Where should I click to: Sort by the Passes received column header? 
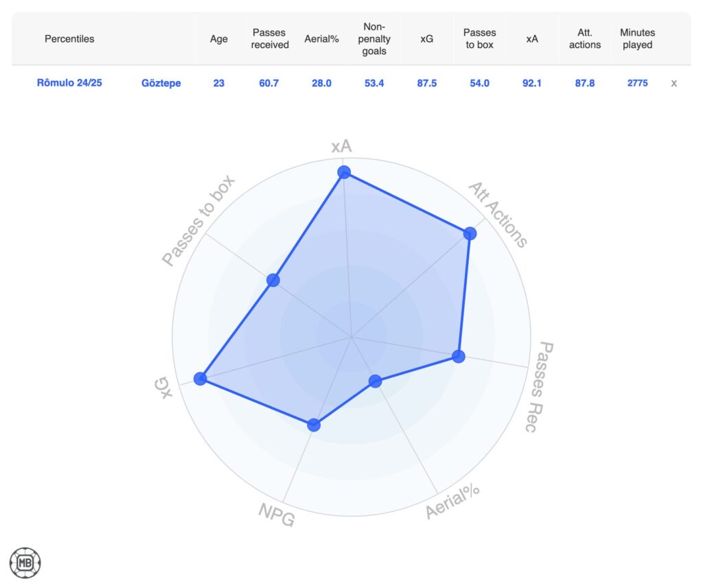(x=269, y=38)
